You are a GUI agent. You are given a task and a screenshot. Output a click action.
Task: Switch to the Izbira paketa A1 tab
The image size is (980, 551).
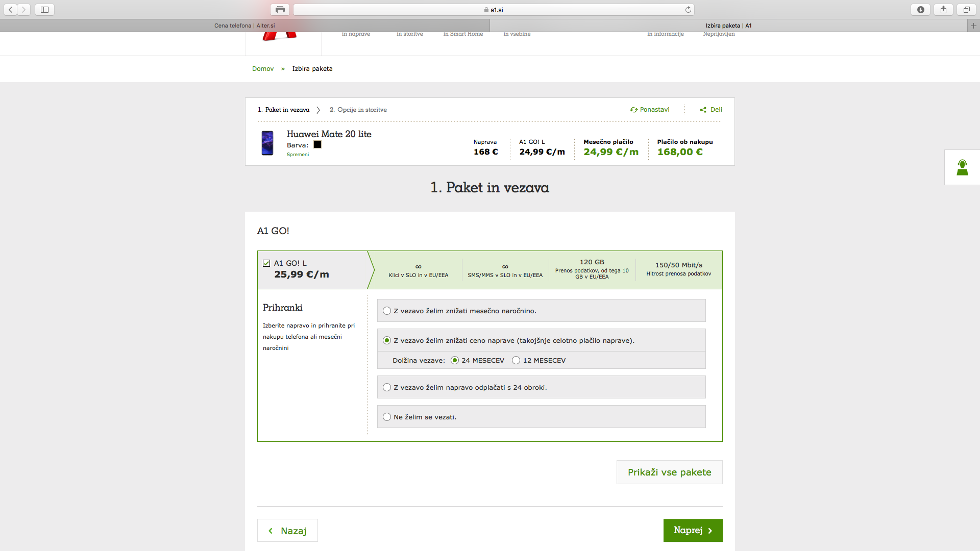pos(728,26)
